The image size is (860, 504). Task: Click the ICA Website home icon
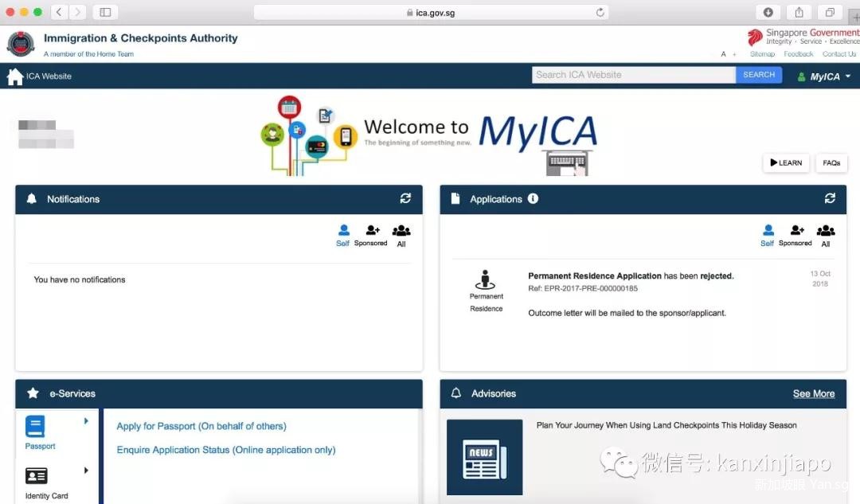coord(14,76)
